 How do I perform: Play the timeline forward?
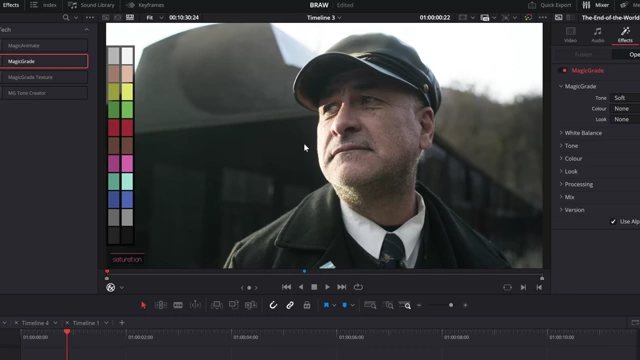click(327, 287)
